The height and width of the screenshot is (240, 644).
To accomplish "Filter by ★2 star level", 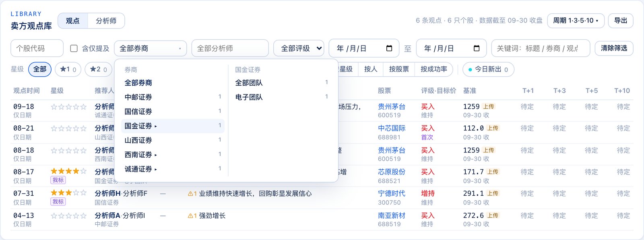I will pyautogui.click(x=98, y=69).
